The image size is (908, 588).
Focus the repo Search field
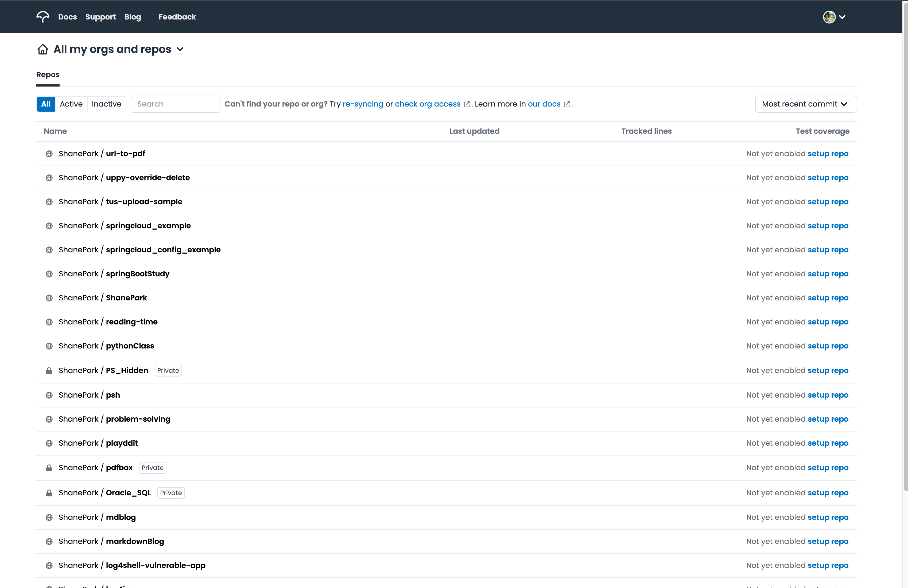pyautogui.click(x=175, y=104)
